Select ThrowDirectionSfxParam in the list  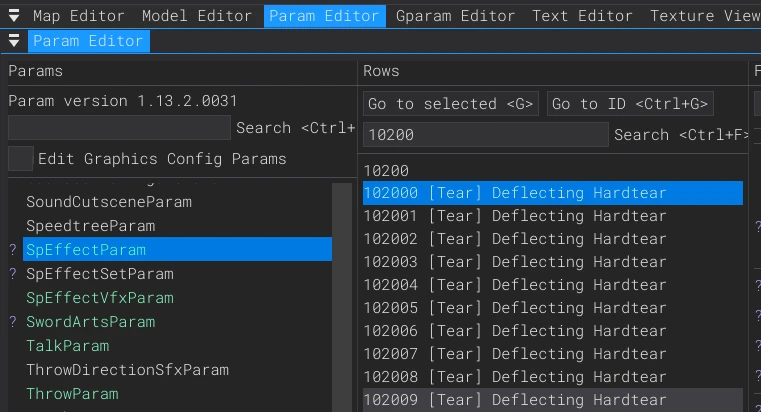click(x=127, y=370)
